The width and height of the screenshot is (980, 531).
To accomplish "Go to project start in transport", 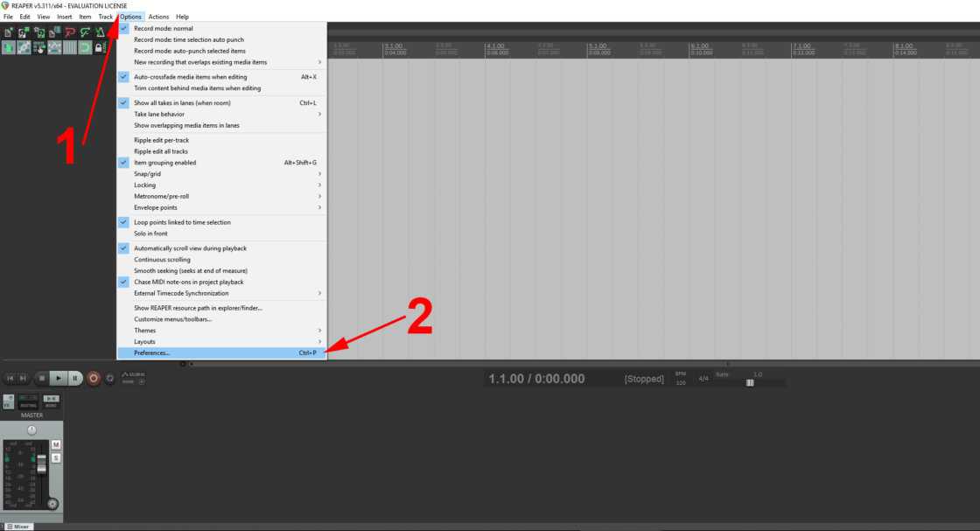I will (10, 379).
